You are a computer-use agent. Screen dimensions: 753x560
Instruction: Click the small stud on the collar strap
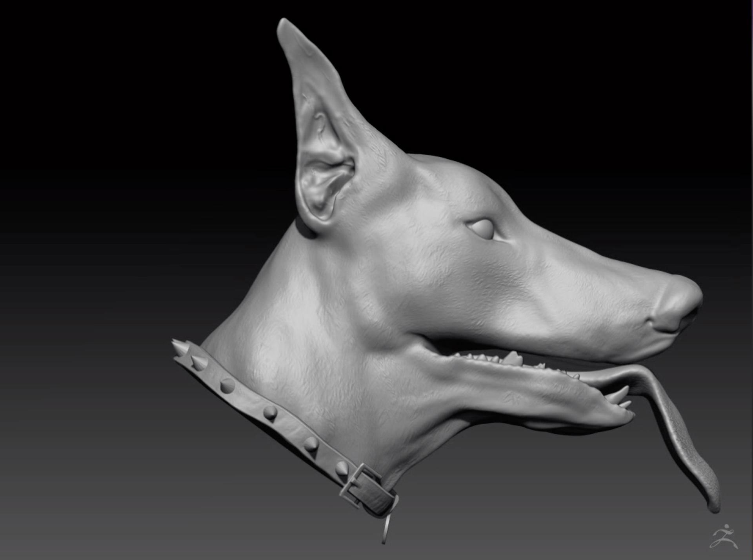coord(271,413)
